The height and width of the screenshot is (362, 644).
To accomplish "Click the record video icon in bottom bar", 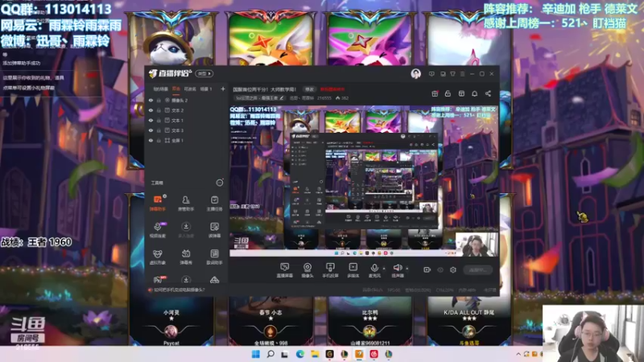I will click(x=427, y=269).
